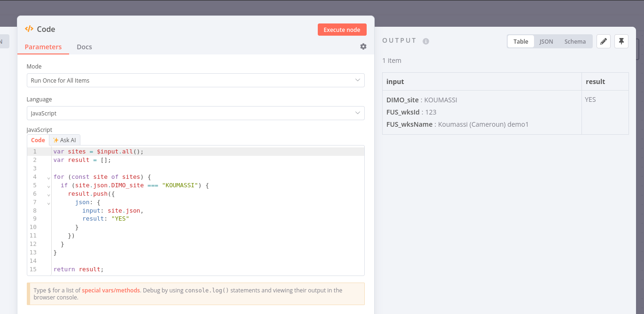644x314 pixels.
Task: Collapse the for loop at line 4
Action: (x=47, y=178)
